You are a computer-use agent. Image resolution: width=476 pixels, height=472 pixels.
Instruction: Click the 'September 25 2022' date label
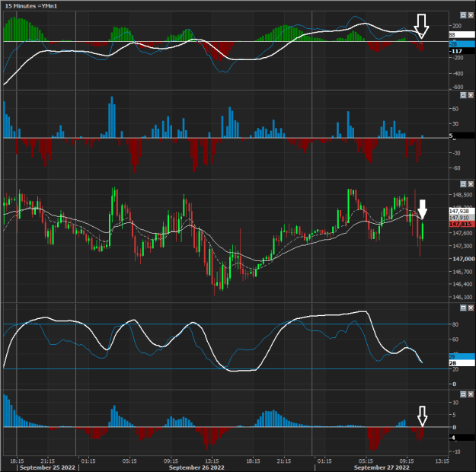[47, 467]
